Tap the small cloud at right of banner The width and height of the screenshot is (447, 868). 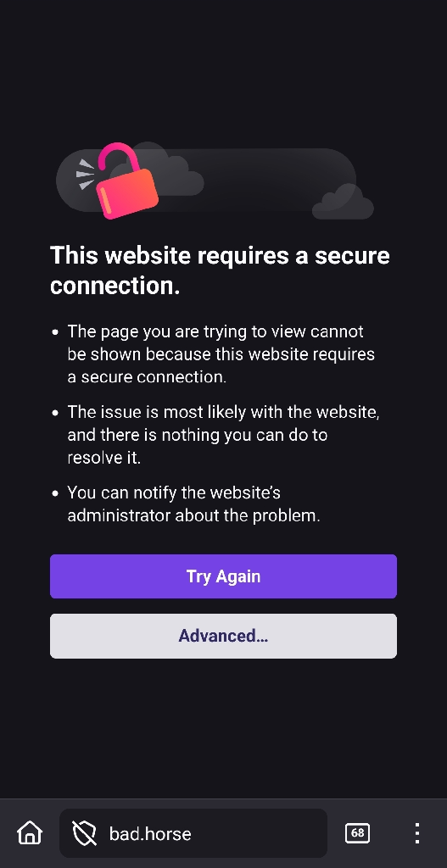click(x=343, y=202)
